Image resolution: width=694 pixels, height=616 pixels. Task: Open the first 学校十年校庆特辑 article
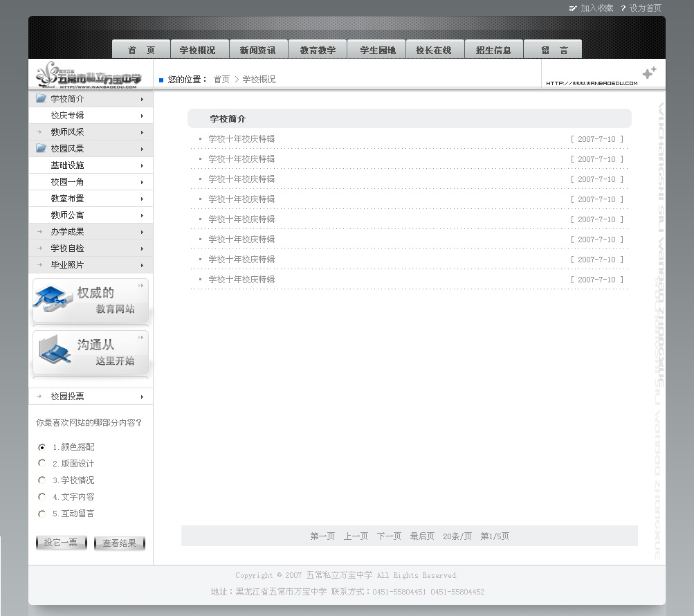[241, 139]
